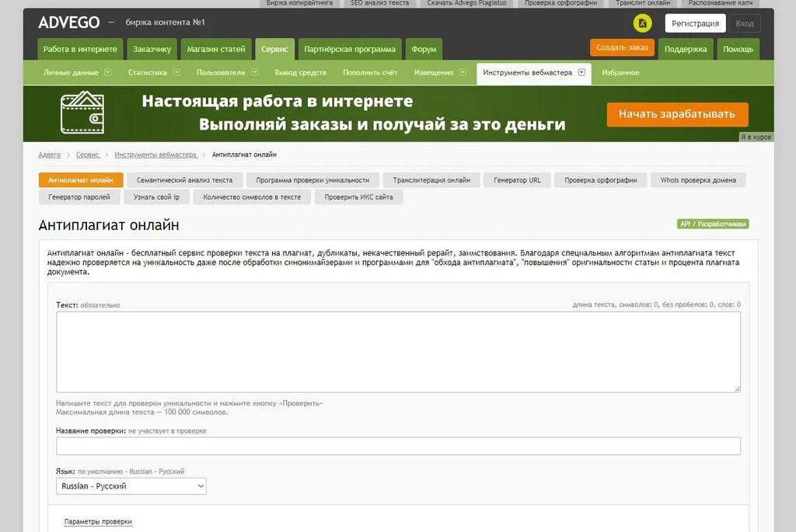Open Избранное menu item

pos(620,72)
